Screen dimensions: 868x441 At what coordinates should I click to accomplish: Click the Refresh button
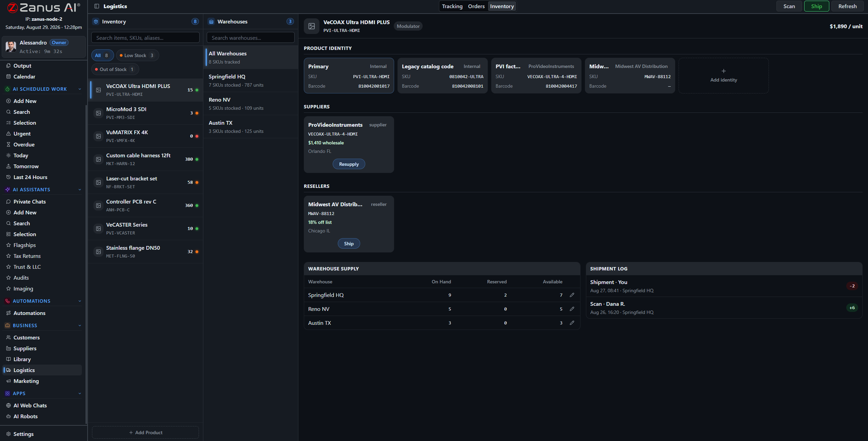coord(847,6)
